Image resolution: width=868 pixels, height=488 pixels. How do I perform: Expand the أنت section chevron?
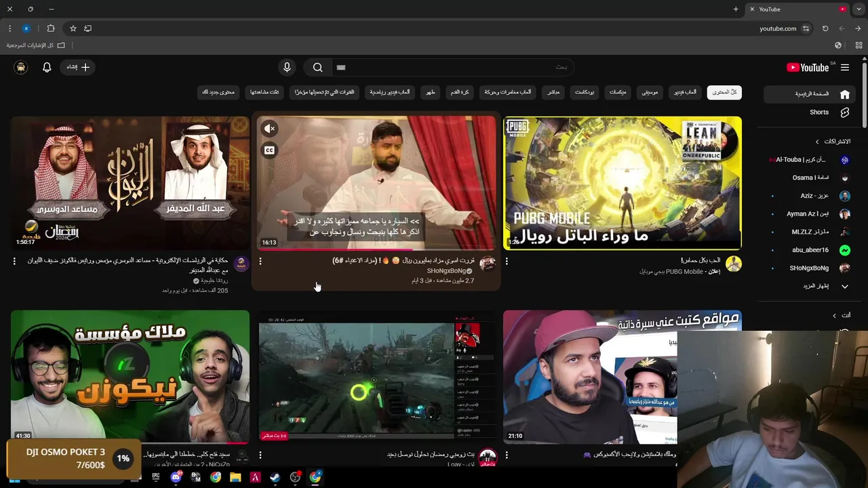[x=835, y=316]
